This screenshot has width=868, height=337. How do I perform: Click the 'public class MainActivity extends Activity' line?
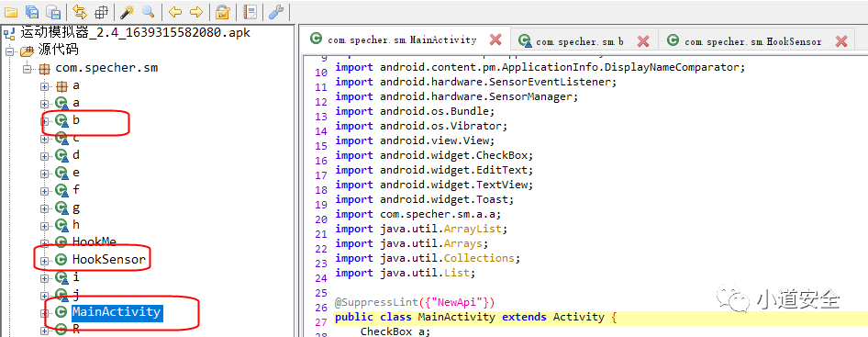(475, 317)
